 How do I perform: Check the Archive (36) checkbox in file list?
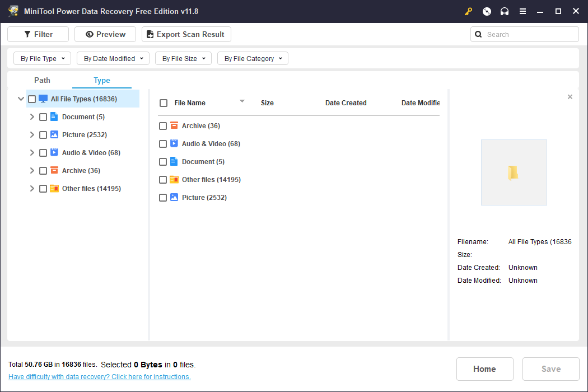(163, 126)
